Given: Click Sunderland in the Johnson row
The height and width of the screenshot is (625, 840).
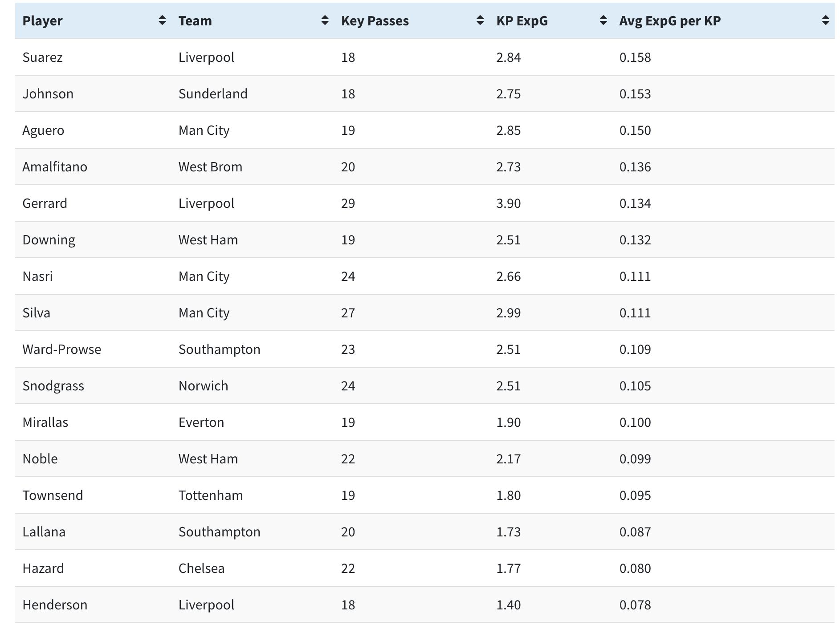Looking at the screenshot, I should [x=213, y=94].
